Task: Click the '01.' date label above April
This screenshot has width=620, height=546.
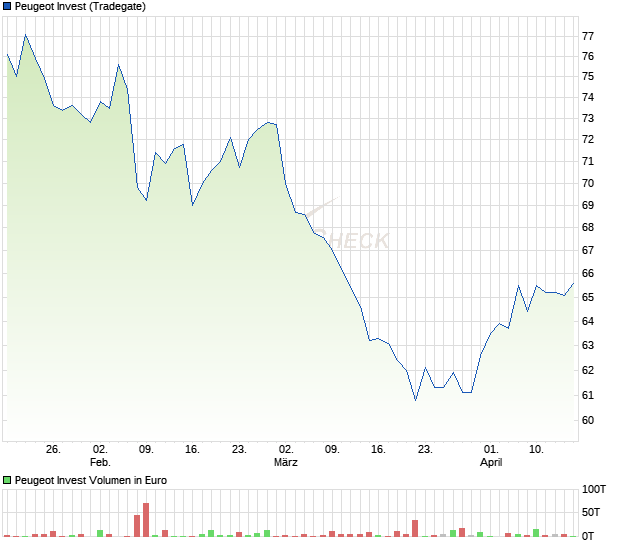Action: 491,450
